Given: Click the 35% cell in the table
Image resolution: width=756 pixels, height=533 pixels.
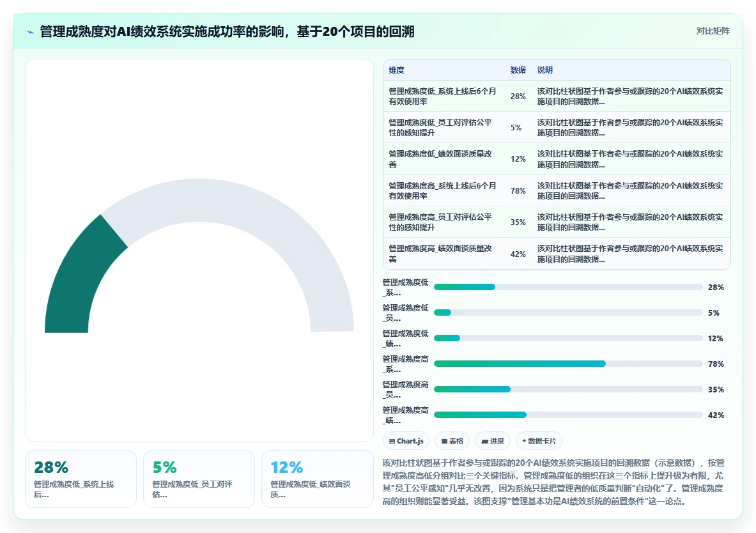Looking at the screenshot, I should pyautogui.click(x=518, y=222).
